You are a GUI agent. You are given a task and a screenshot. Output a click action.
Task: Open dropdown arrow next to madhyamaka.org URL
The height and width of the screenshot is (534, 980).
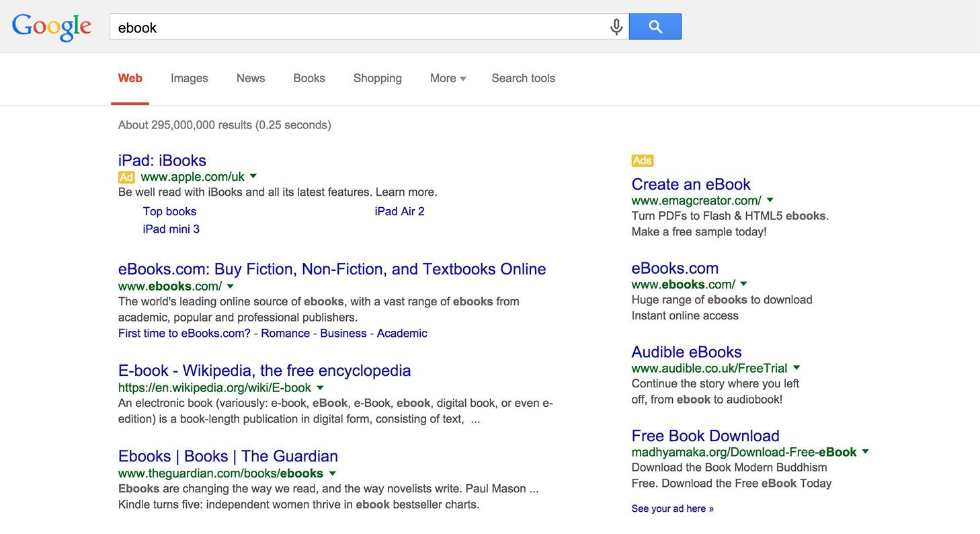pyautogui.click(x=866, y=451)
